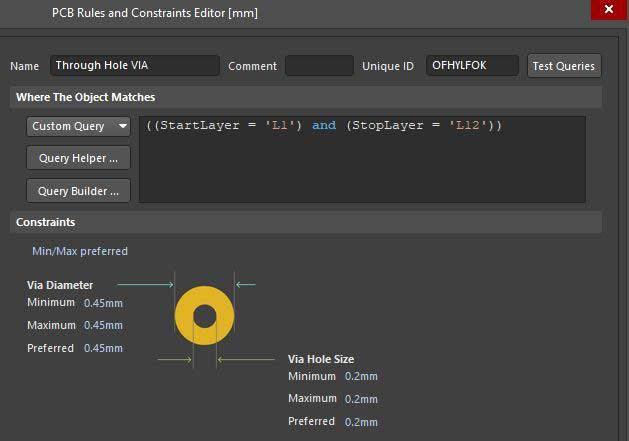This screenshot has height=441, width=629.
Task: Click the Where The Object Matches header
Action: coord(86,97)
